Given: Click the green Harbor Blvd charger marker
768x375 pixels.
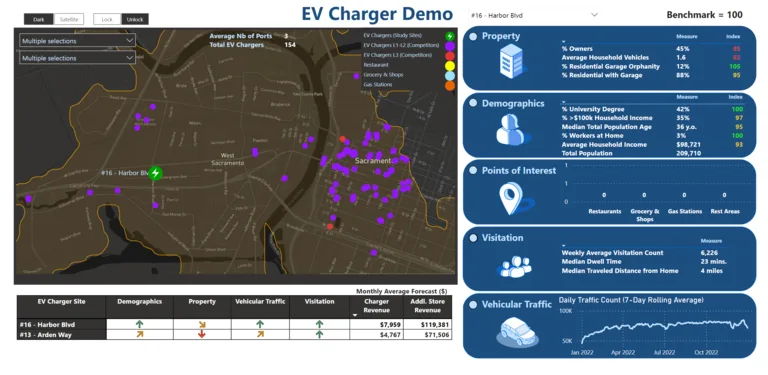Looking at the screenshot, I should (155, 173).
